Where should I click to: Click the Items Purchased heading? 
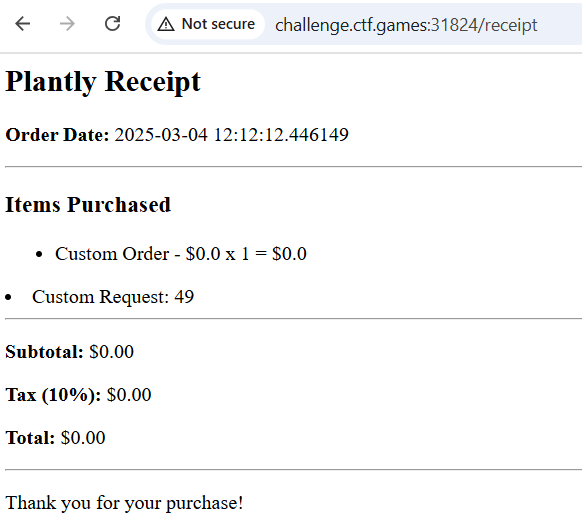click(x=88, y=205)
